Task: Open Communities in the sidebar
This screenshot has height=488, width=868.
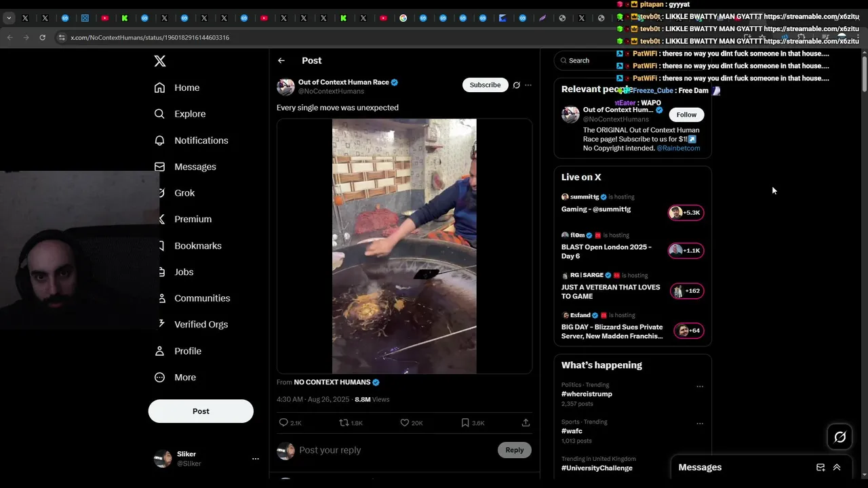Action: [194, 298]
